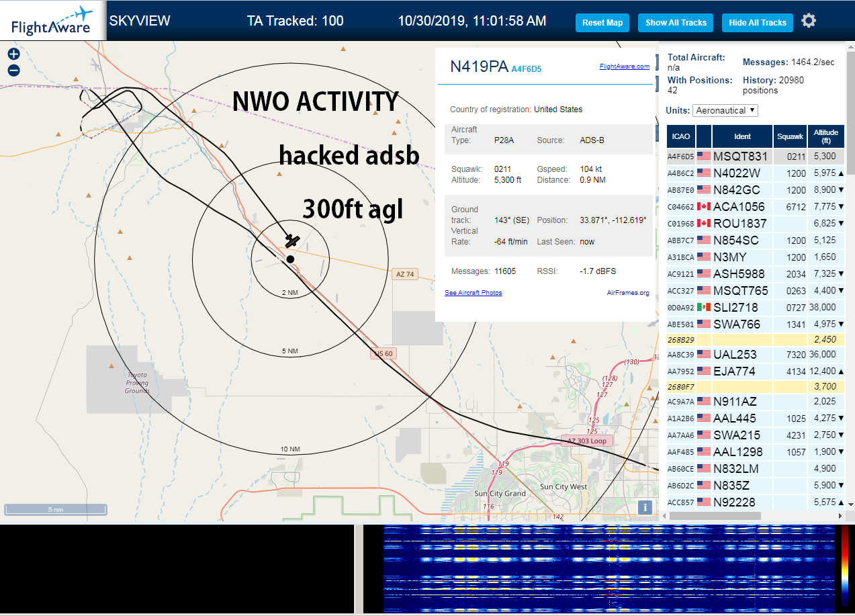
Task: Sort table by Ident column header
Action: (742, 136)
